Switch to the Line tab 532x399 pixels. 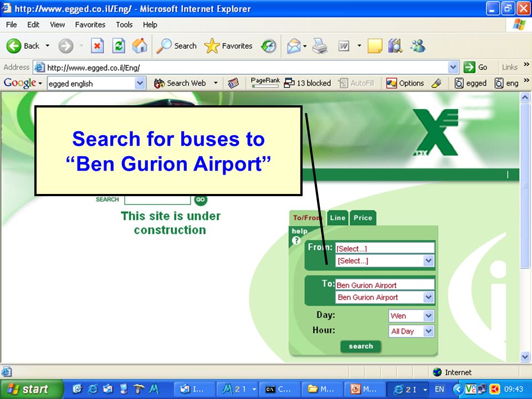(x=337, y=218)
